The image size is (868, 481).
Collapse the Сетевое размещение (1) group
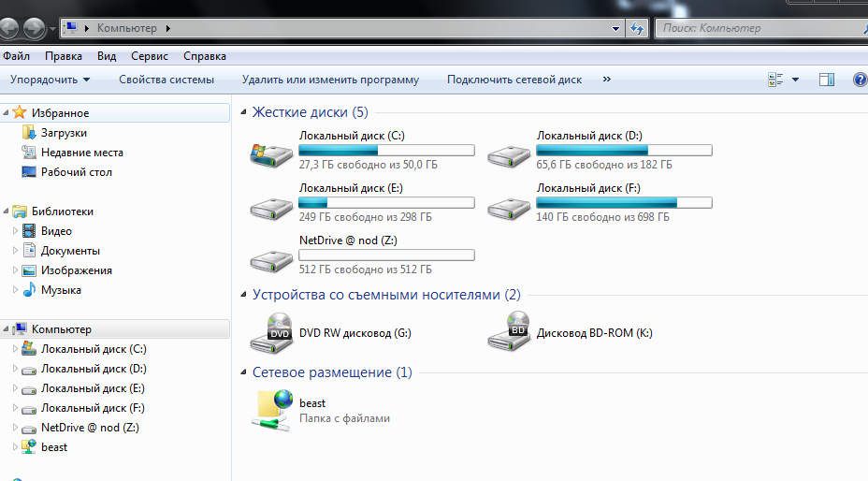point(243,372)
